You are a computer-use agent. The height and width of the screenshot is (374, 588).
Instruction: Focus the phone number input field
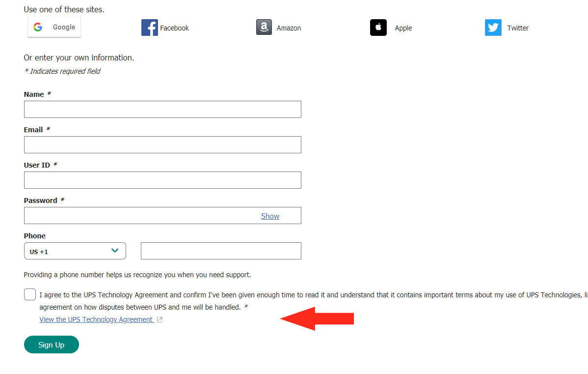(x=221, y=251)
